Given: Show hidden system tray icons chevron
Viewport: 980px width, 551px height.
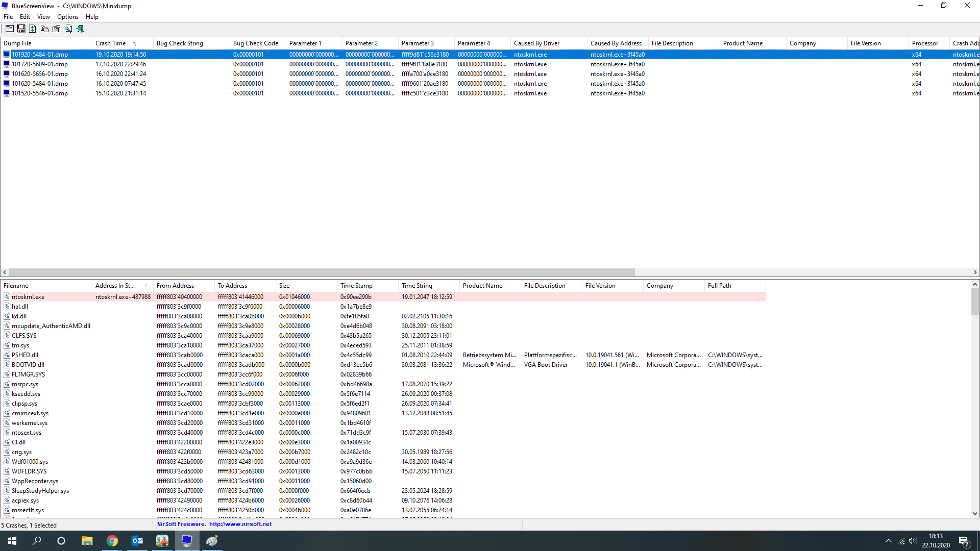Looking at the screenshot, I should 889,541.
